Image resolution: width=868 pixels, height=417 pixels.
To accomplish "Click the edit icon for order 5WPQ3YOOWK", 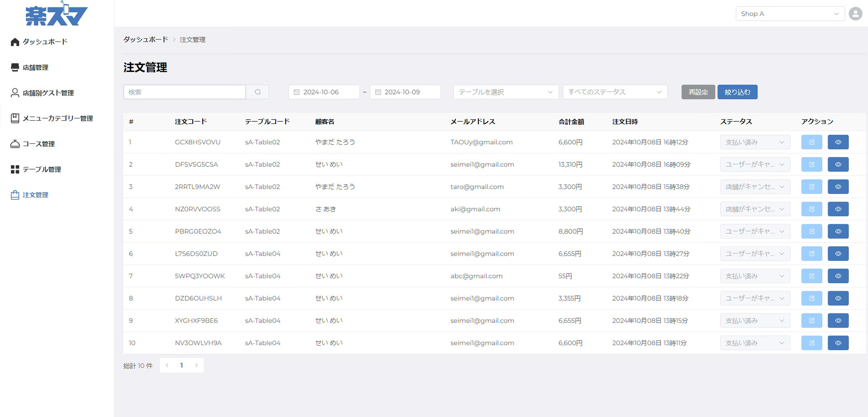I will pyautogui.click(x=811, y=276).
